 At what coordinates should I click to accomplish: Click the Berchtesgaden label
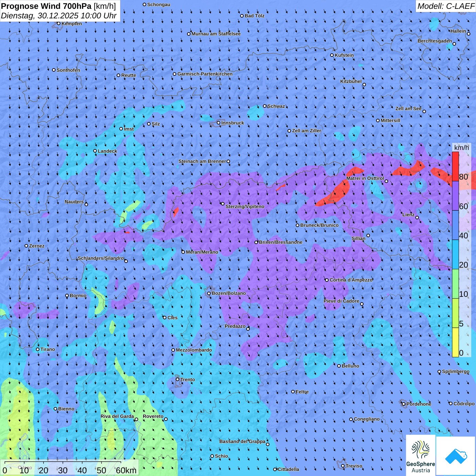click(x=435, y=41)
